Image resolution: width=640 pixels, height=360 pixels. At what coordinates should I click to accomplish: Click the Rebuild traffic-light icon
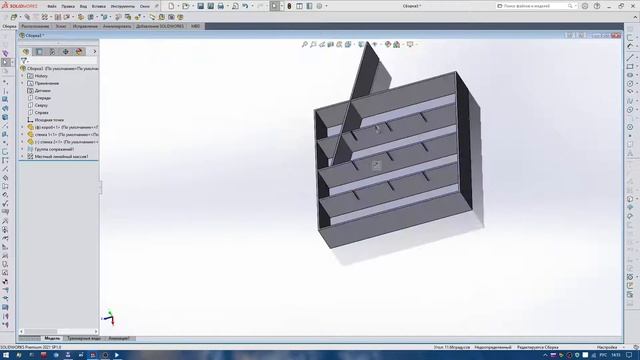(289, 6)
